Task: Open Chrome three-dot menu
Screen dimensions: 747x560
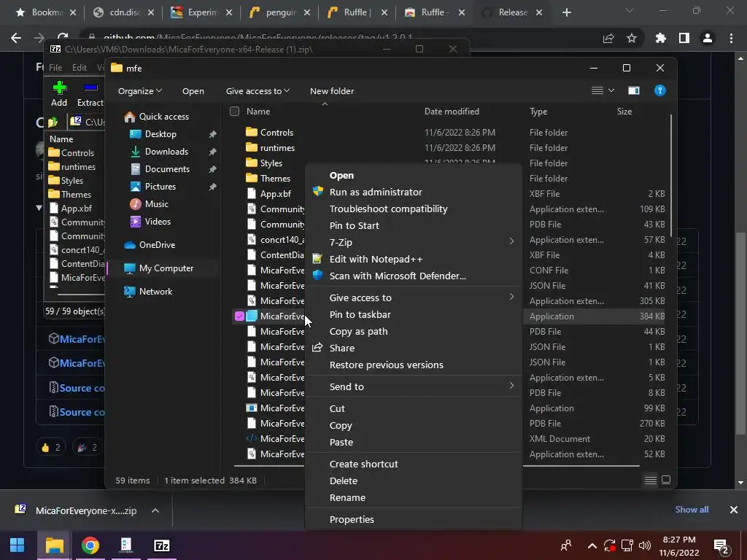Action: tap(731, 38)
